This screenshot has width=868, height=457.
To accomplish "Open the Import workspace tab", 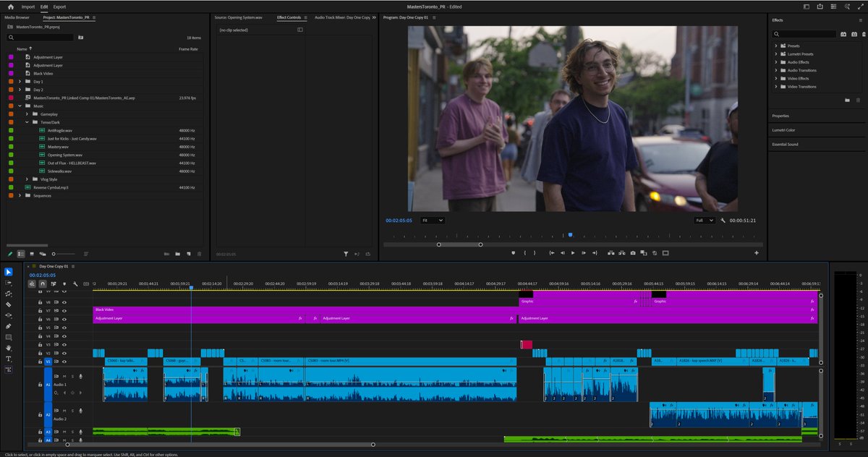I will click(x=28, y=7).
